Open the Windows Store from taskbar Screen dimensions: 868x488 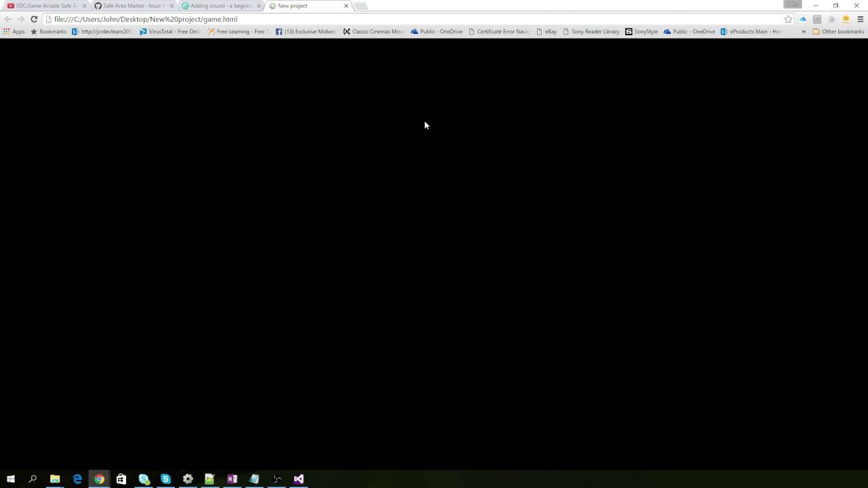121,479
